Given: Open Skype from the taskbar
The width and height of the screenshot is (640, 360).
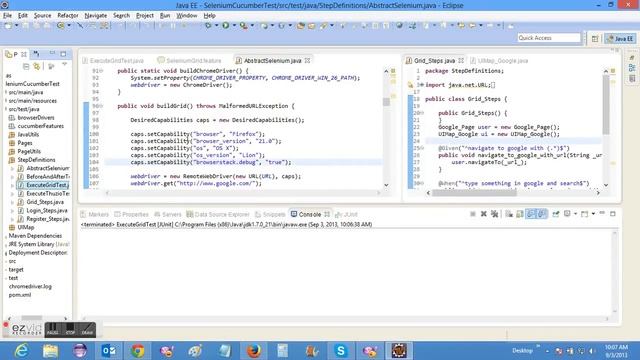Looking at the screenshot, I should click(340, 351).
